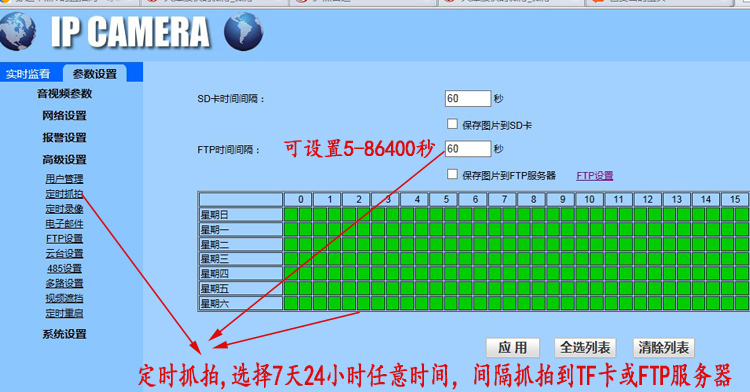Click the 全选列表 button
This screenshot has width=750, height=392.
point(585,348)
